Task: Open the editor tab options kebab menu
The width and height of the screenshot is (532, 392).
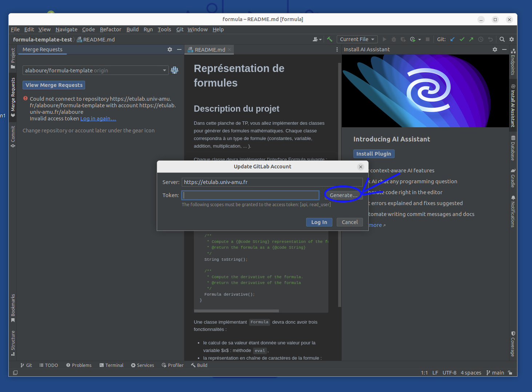Action: click(x=337, y=49)
